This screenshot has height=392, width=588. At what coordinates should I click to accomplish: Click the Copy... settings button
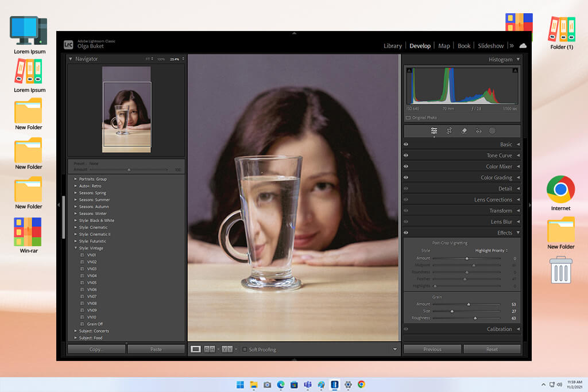point(96,350)
